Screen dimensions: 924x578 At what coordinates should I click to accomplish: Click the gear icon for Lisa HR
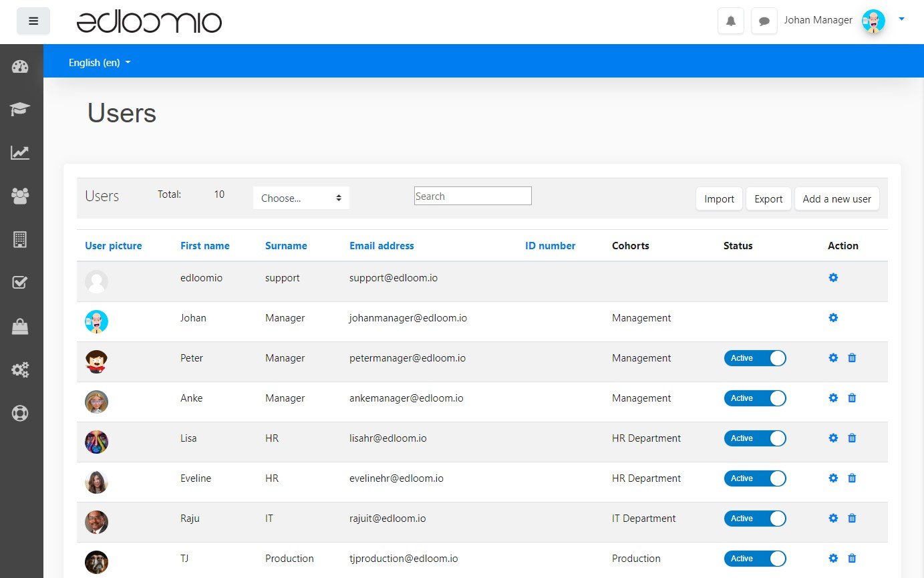pyautogui.click(x=833, y=438)
